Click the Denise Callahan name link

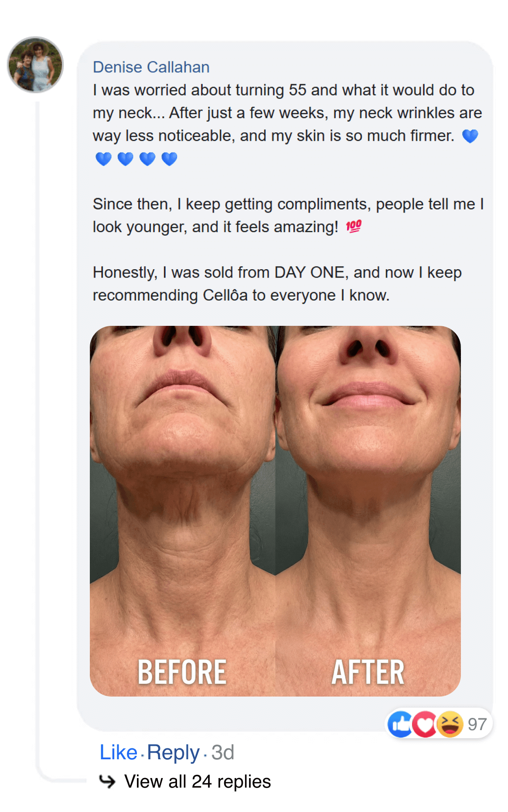(x=151, y=67)
